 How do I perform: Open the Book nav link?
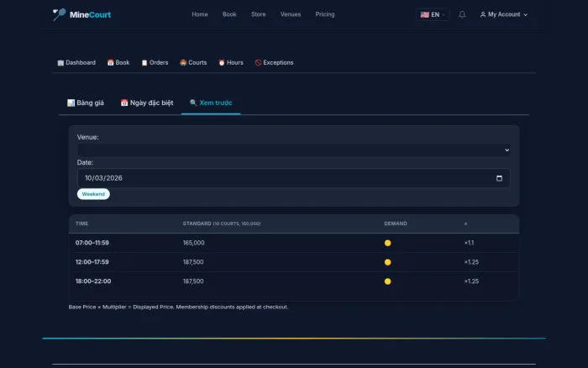229,14
